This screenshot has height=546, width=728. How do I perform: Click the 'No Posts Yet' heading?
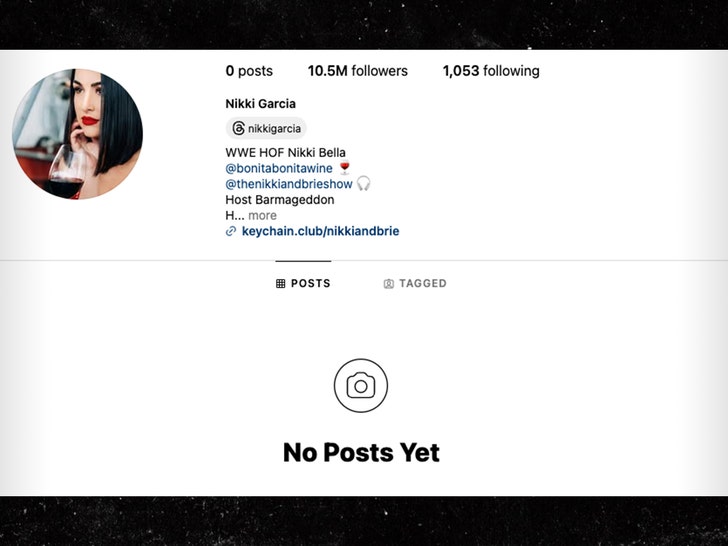(x=361, y=452)
